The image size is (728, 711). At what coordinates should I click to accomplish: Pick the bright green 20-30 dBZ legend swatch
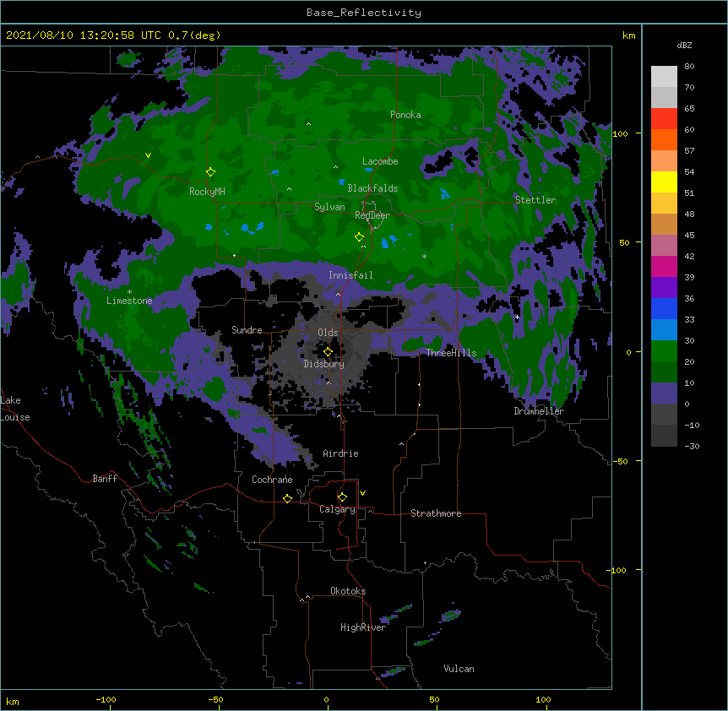pos(664,351)
